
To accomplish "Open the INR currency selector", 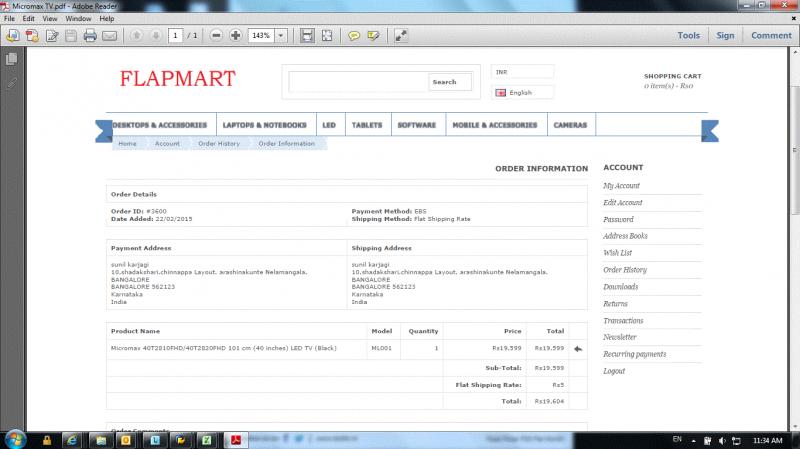I will [x=522, y=72].
